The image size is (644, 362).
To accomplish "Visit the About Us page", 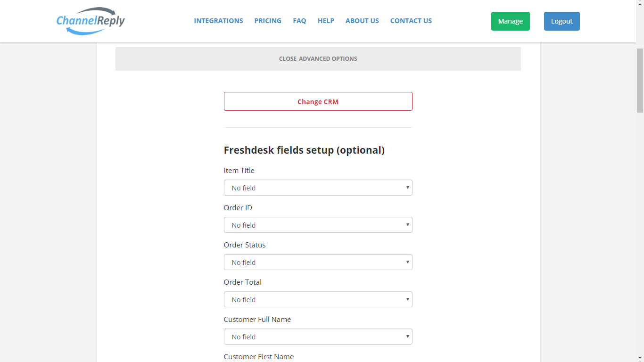I will (362, 21).
